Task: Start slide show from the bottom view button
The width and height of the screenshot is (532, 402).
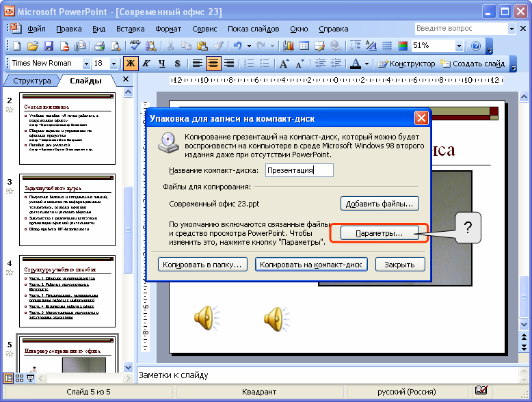Action: click(x=30, y=378)
